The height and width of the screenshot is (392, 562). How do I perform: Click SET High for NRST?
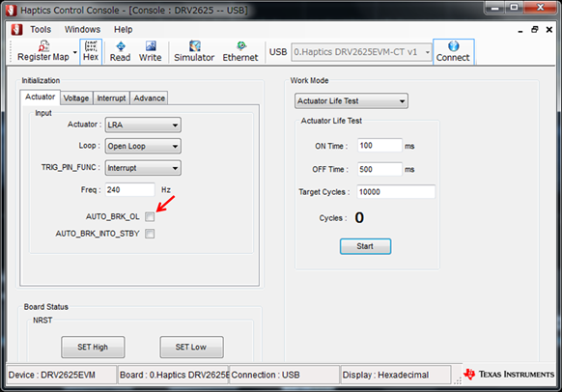click(93, 347)
